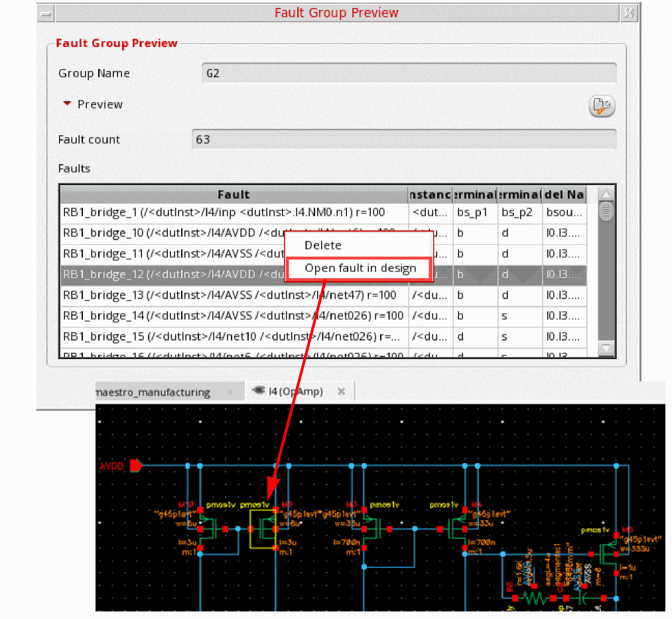Close the Fault Group Preview dialog

pyautogui.click(x=629, y=13)
